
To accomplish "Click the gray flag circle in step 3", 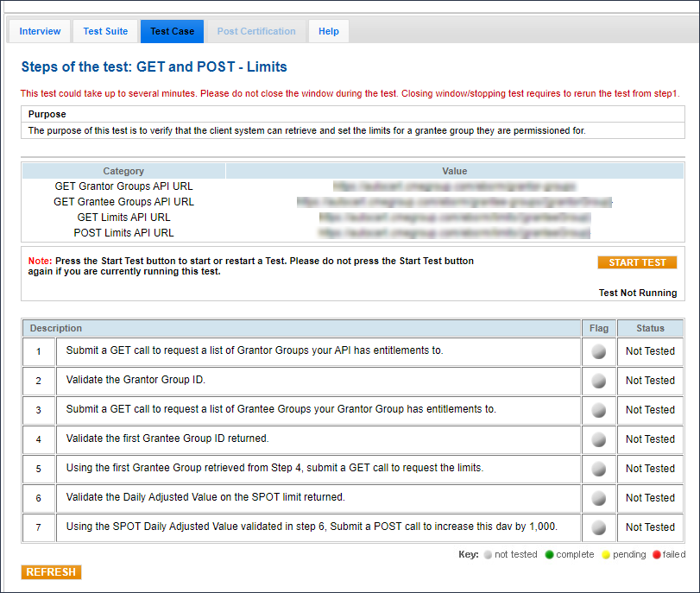I will coord(598,410).
